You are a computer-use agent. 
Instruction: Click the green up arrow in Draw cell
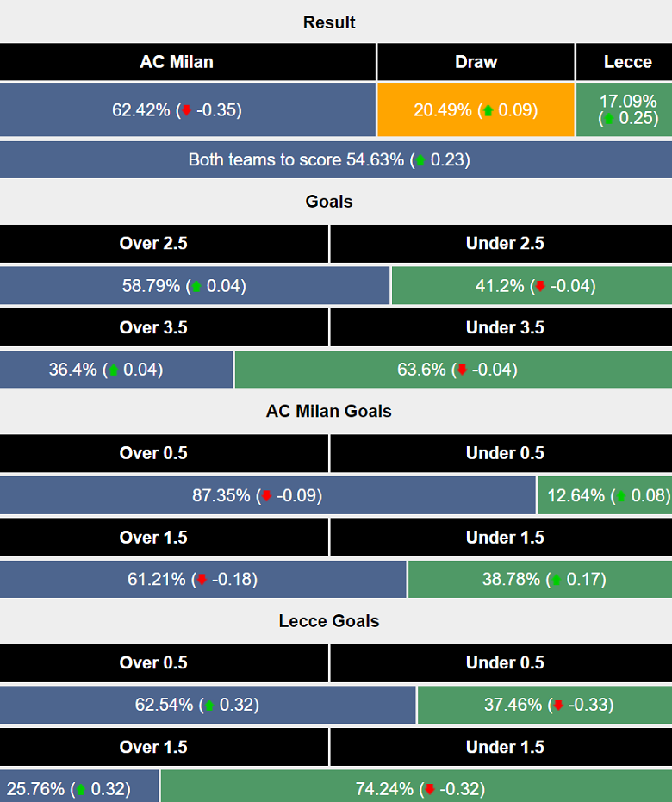click(x=488, y=110)
